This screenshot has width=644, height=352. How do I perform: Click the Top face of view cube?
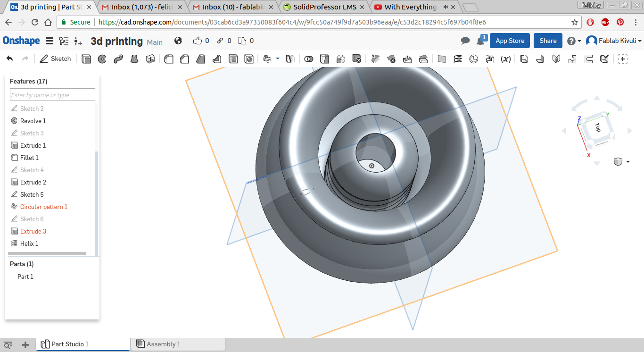pos(597,127)
